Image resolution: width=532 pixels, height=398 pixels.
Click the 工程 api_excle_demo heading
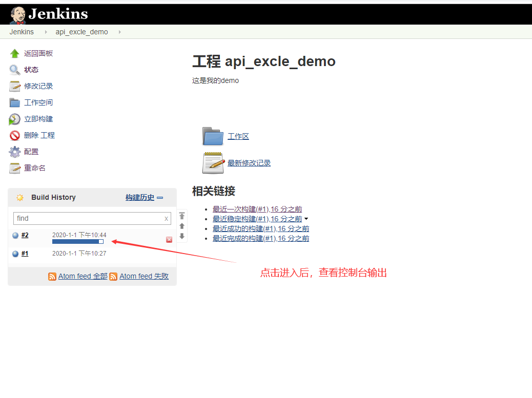(x=264, y=61)
